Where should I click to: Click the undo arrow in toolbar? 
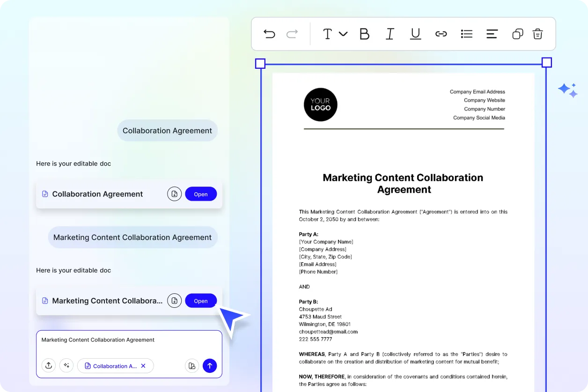tap(269, 34)
